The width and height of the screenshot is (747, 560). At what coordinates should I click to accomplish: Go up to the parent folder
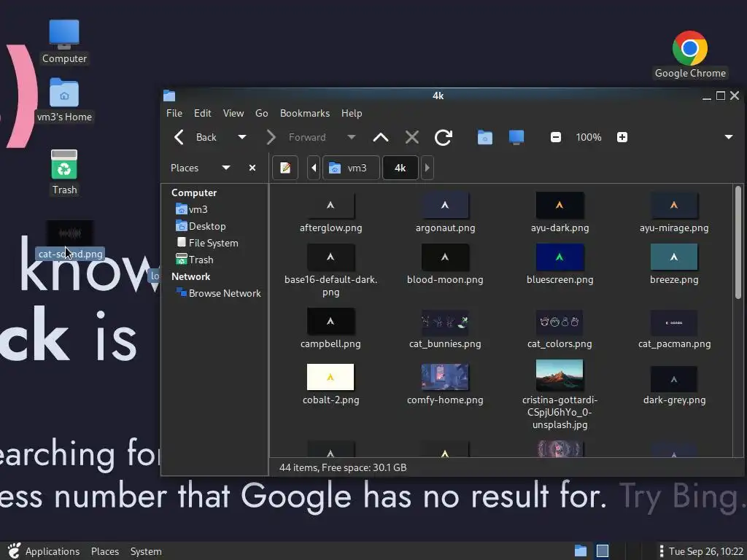point(381,137)
